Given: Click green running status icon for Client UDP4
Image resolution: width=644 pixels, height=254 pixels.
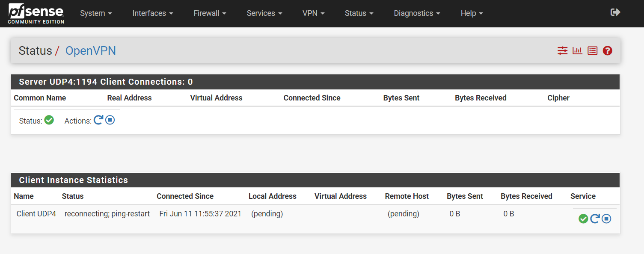Looking at the screenshot, I should (583, 219).
